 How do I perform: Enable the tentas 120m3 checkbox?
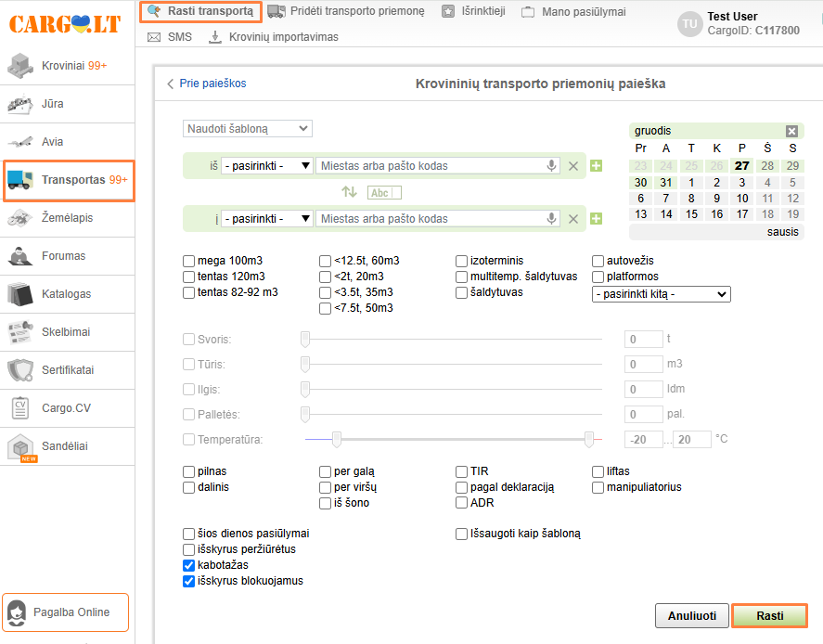[190, 277]
